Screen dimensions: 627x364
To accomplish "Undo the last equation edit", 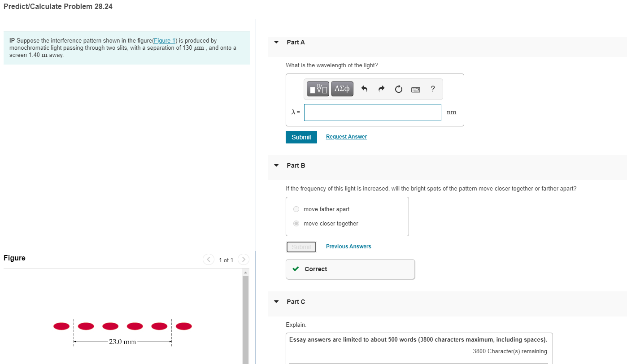I will (x=364, y=88).
